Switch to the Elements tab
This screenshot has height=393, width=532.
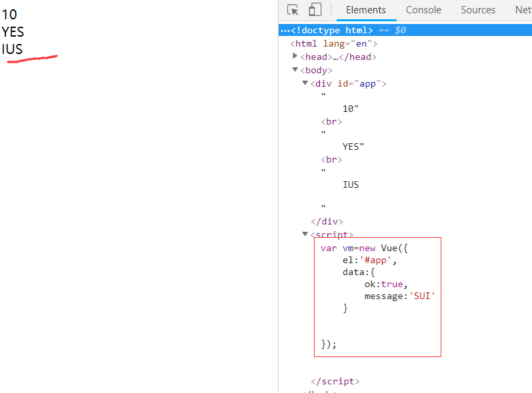pyautogui.click(x=365, y=10)
